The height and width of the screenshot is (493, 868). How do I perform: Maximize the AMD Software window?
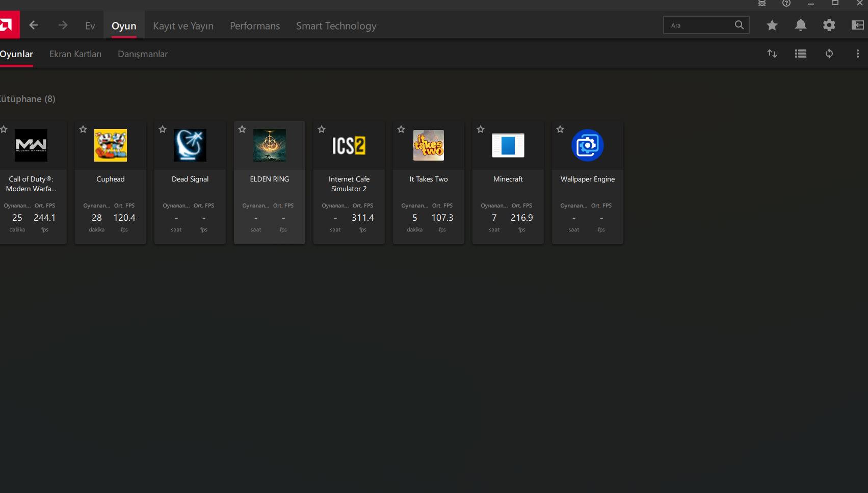[835, 3]
